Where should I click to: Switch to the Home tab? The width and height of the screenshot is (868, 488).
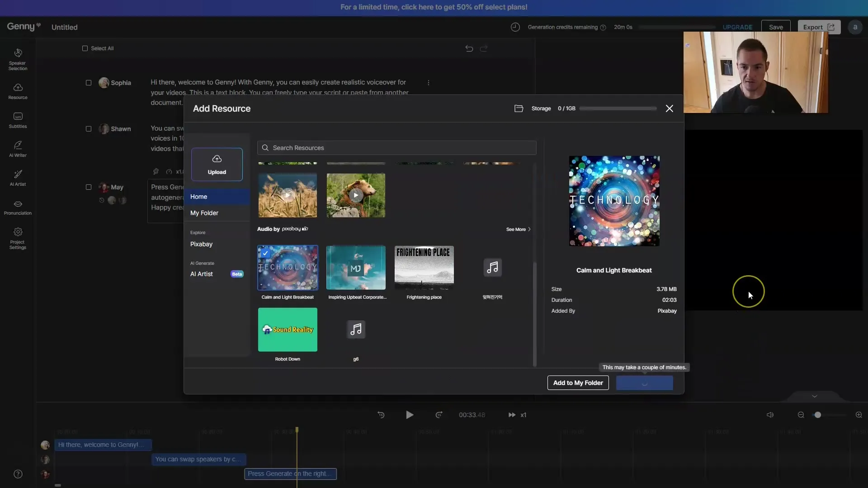pyautogui.click(x=217, y=197)
